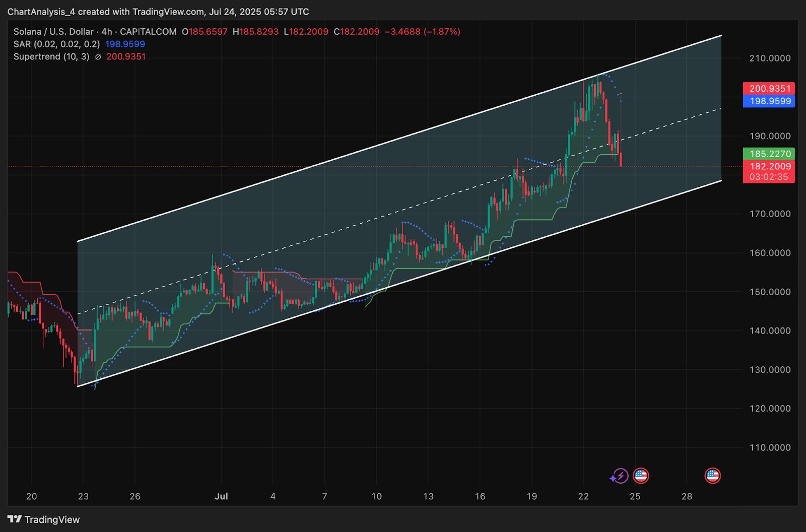
Task: Click the 110.0000 price scale value
Action: click(770, 447)
